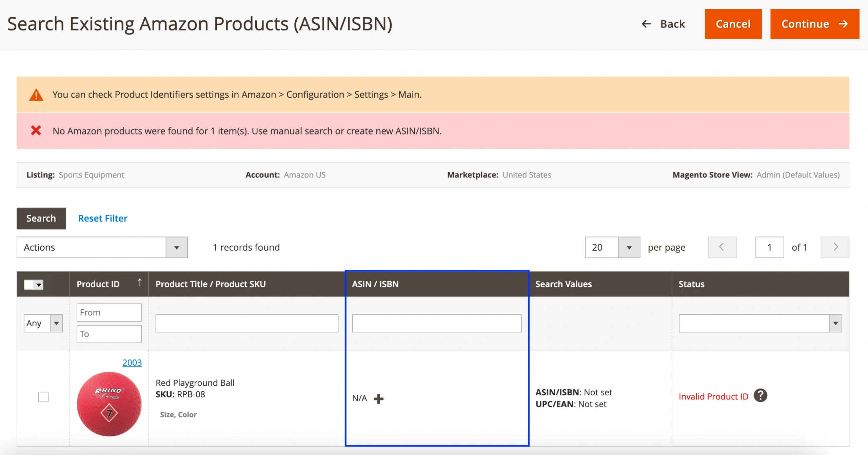Toggle the select-all checkbox in the grid header
The image size is (868, 455).
click(x=28, y=285)
